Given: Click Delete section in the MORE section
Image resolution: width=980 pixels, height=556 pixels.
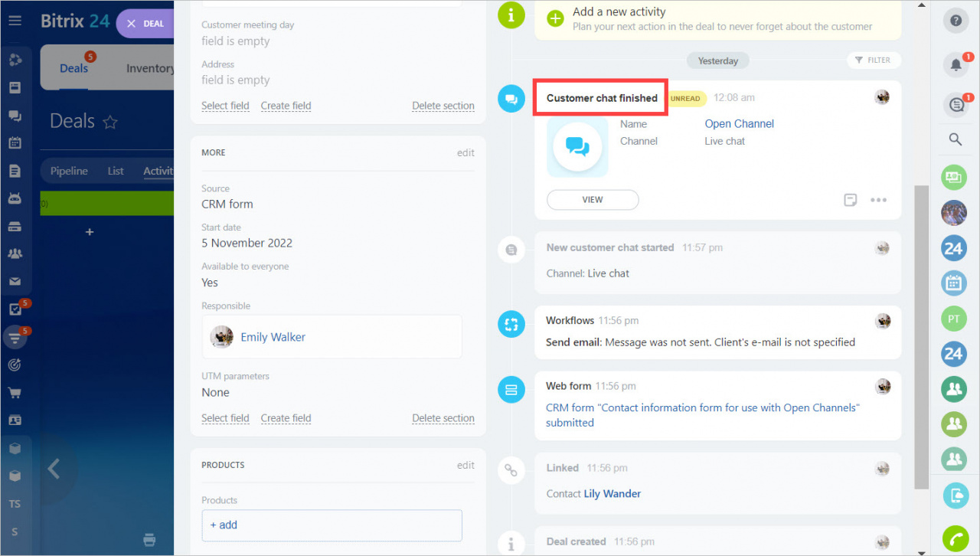Looking at the screenshot, I should 443,418.
